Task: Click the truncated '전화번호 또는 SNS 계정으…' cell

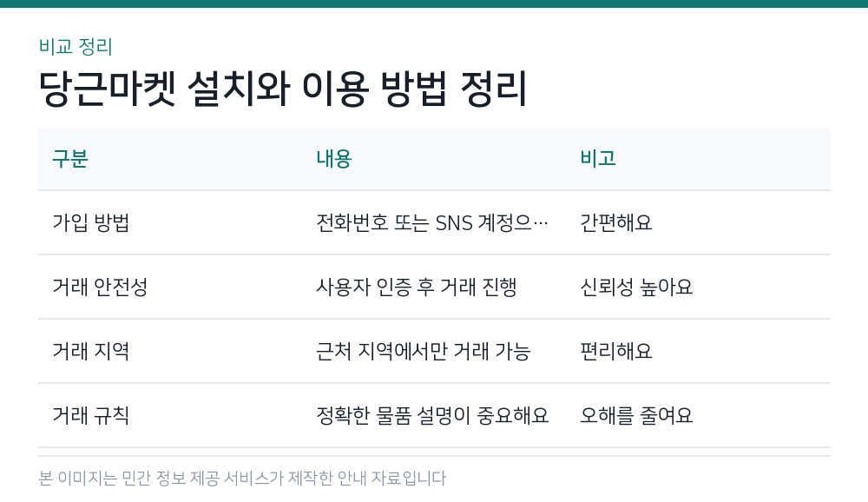Action: [432, 222]
